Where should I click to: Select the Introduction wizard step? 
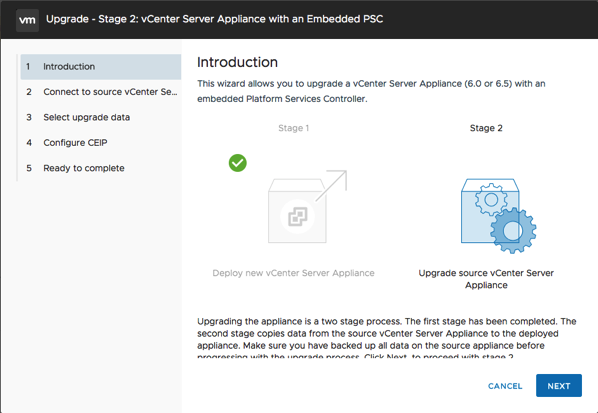[101, 67]
